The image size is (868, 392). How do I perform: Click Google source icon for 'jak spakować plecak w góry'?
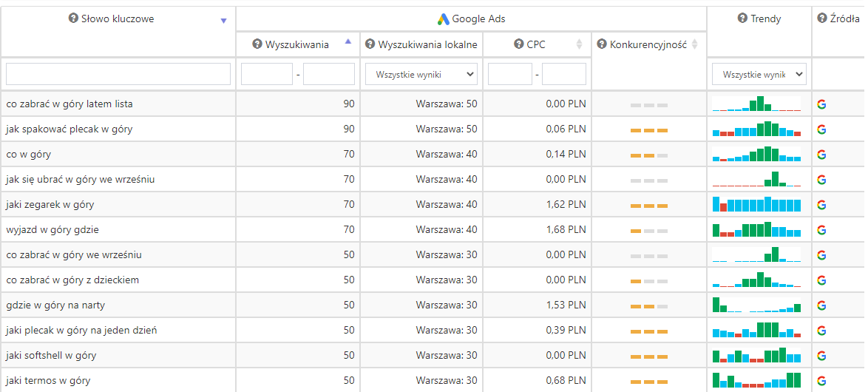[x=821, y=129]
